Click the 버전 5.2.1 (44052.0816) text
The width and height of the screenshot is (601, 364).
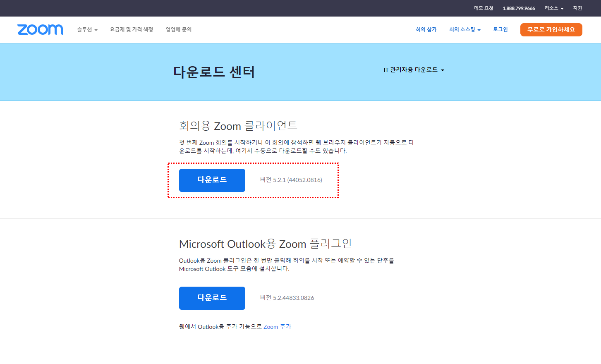pos(291,180)
